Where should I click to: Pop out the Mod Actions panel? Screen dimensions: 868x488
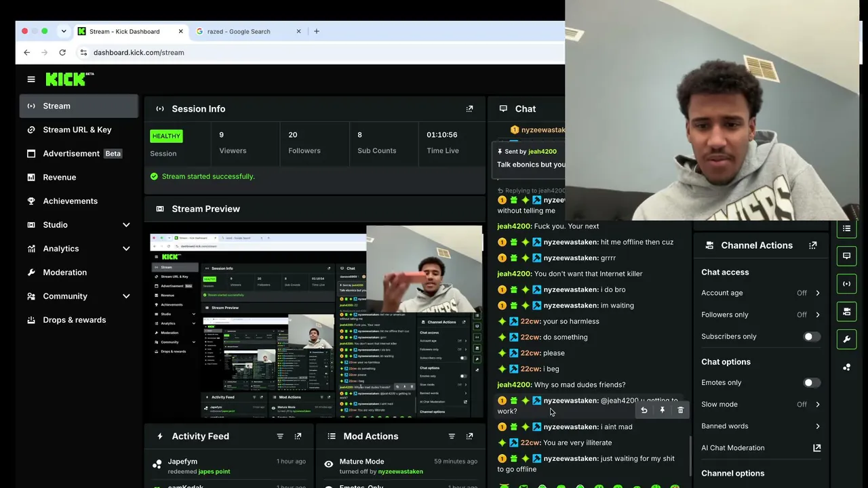pos(469,436)
